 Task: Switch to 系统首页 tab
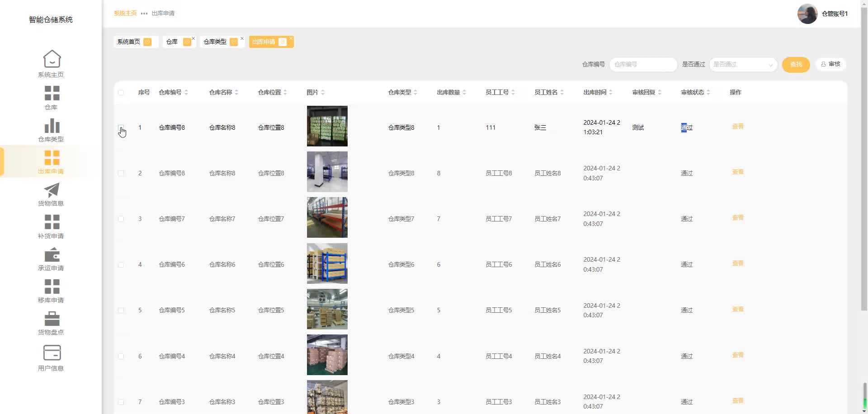point(136,42)
